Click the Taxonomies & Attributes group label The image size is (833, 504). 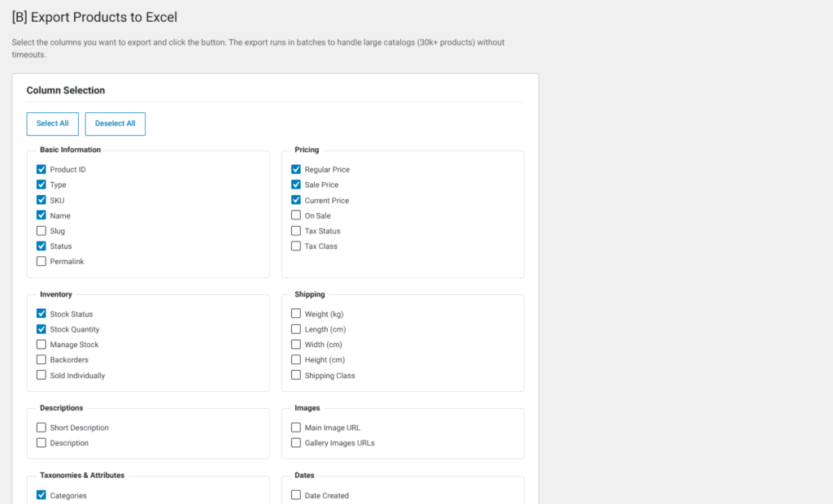click(82, 476)
